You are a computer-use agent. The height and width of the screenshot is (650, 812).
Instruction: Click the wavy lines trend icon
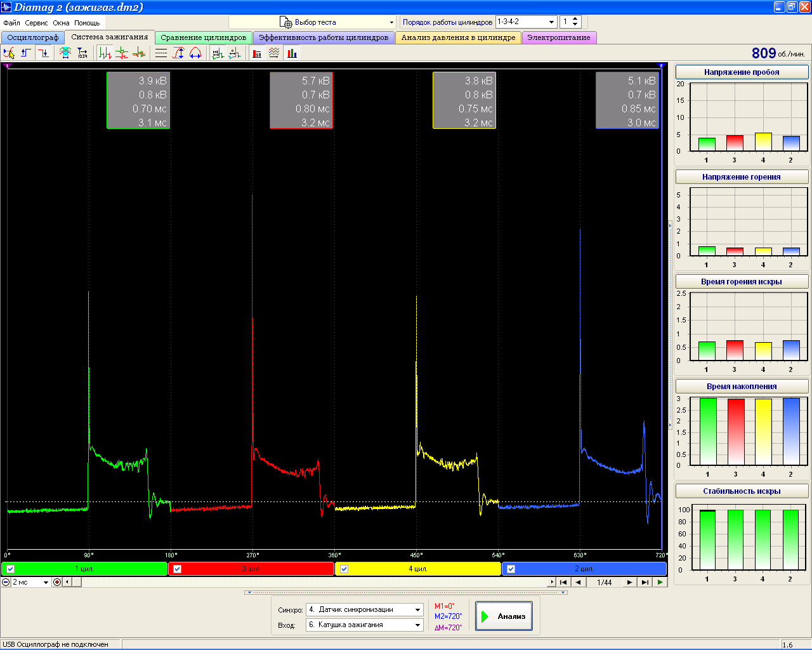click(x=274, y=53)
